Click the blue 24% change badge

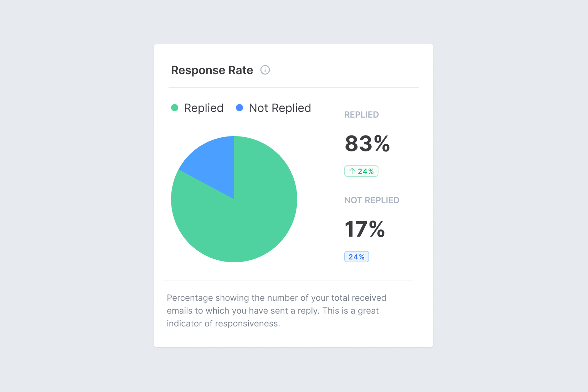tap(356, 256)
